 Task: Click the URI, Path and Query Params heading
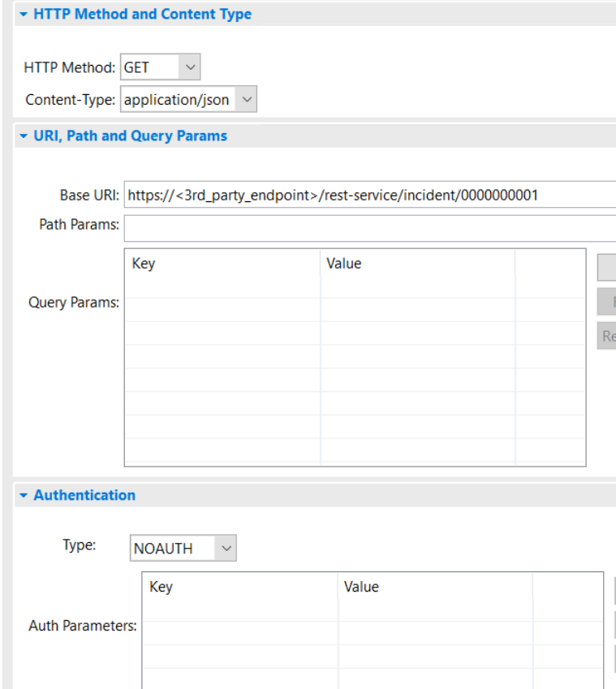click(131, 136)
